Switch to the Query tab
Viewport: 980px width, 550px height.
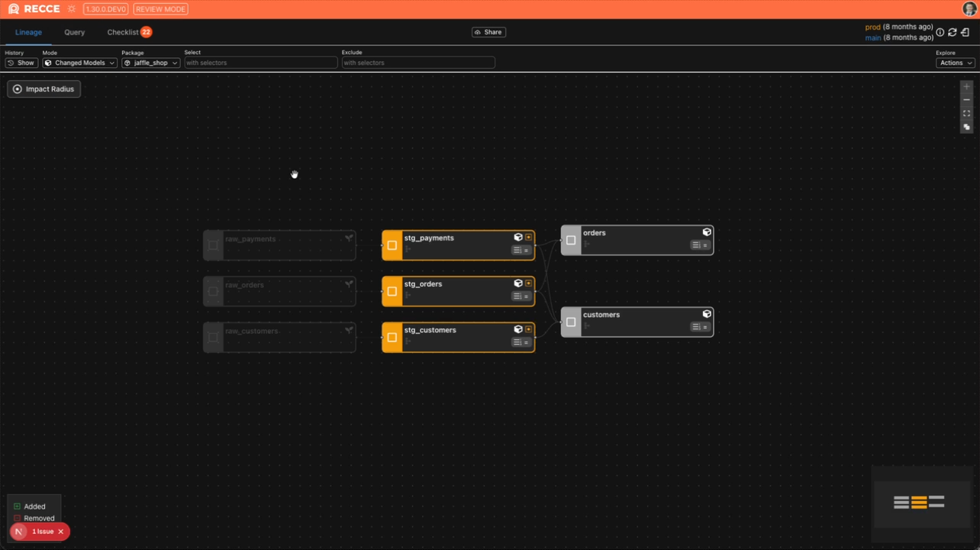(x=74, y=32)
